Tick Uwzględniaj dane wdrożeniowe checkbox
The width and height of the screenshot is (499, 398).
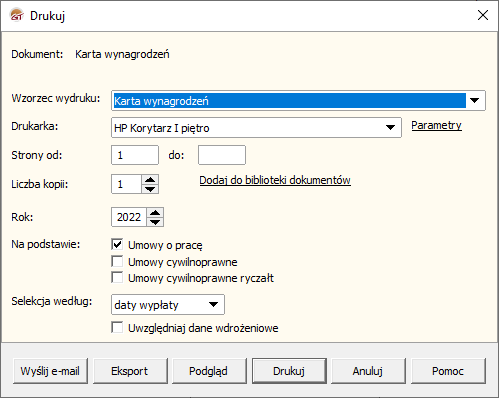click(117, 327)
